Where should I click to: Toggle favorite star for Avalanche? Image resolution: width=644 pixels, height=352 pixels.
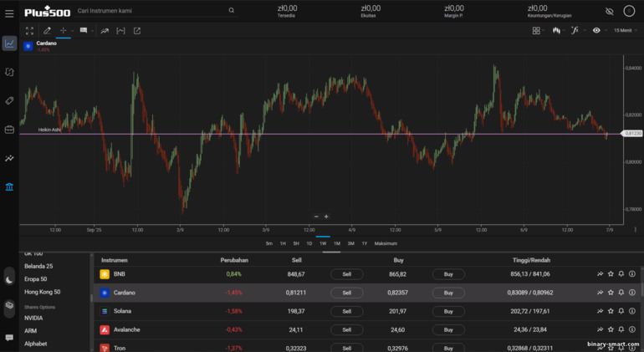point(611,329)
